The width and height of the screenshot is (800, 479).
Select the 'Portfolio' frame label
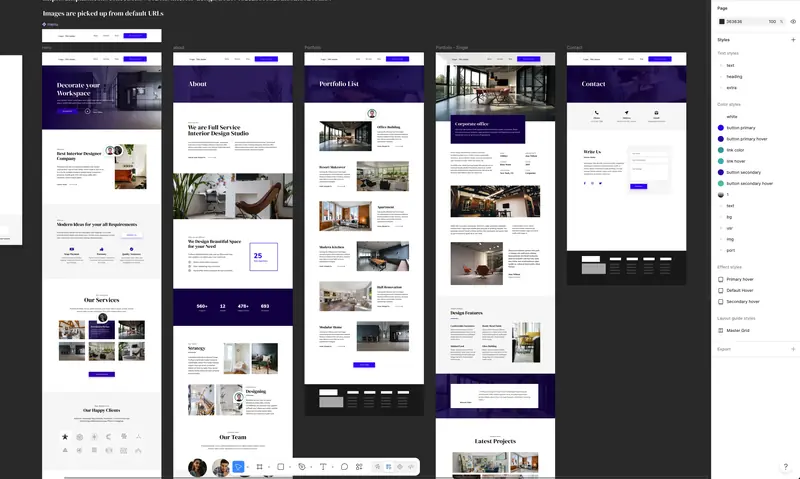(x=312, y=47)
